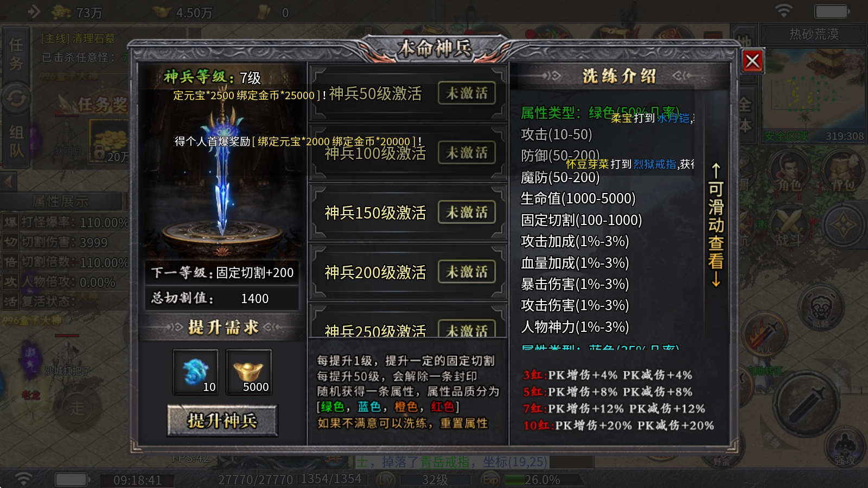
Task: Select 神兵100级激活 未激活 button
Action: point(467,153)
